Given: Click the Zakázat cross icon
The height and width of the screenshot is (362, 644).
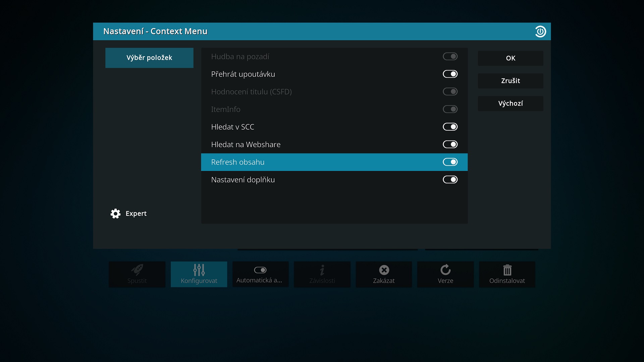Looking at the screenshot, I should coord(384,270).
